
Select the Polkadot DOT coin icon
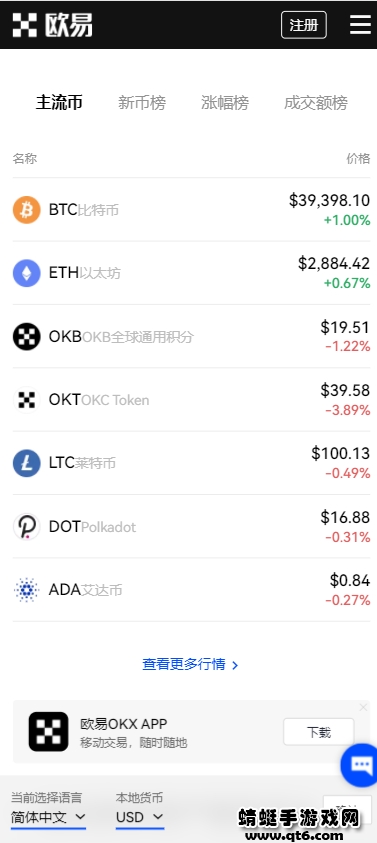coord(26,527)
